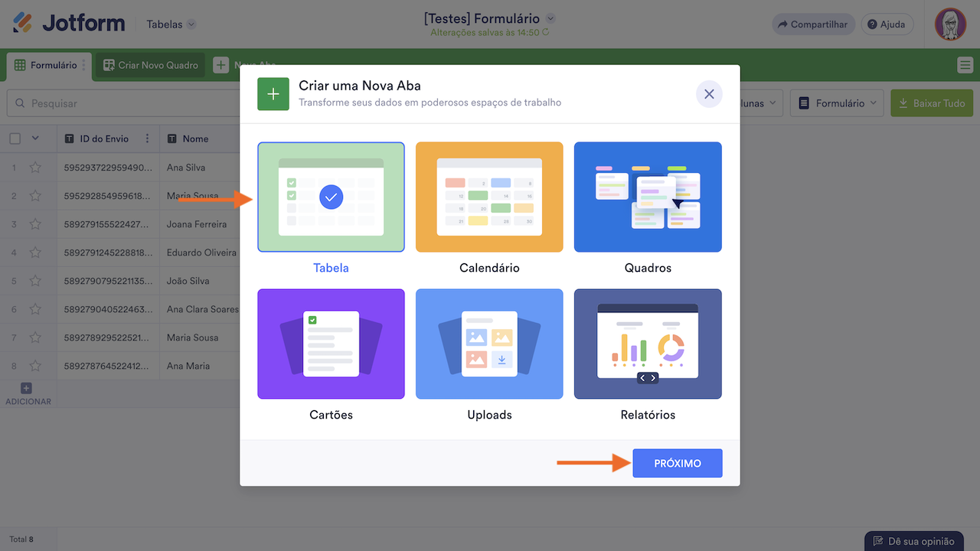Click the name cell Ana Silva
Screen dimensions: 980x551
point(200,168)
